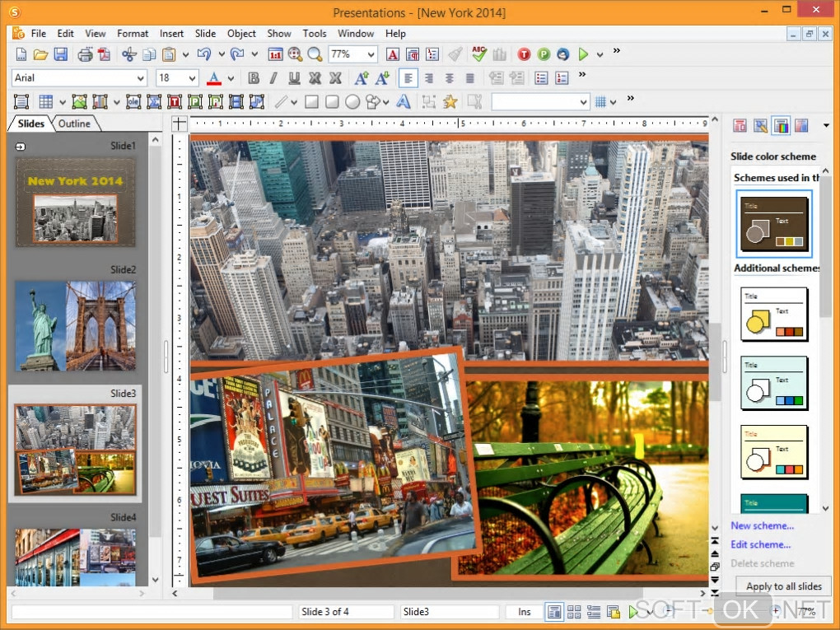The width and height of the screenshot is (840, 630).
Task: Switch to the Outline tab
Action: (74, 124)
